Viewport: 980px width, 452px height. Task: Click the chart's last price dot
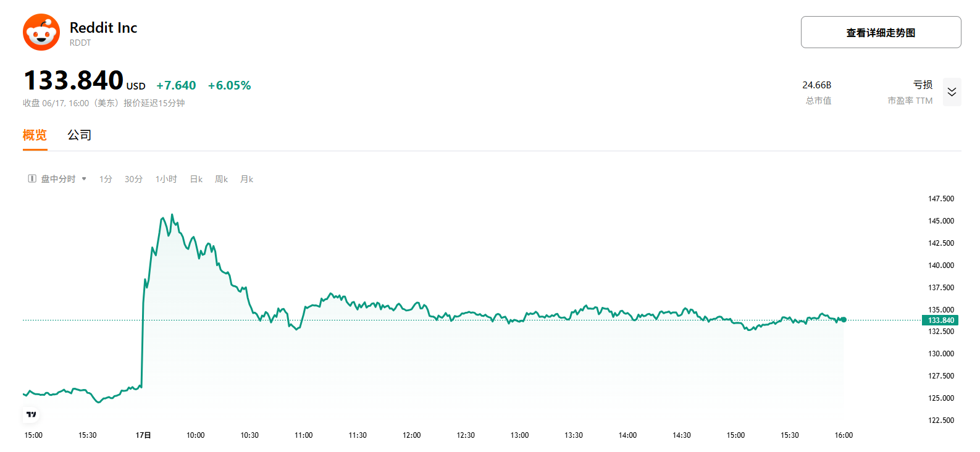pyautogui.click(x=844, y=320)
